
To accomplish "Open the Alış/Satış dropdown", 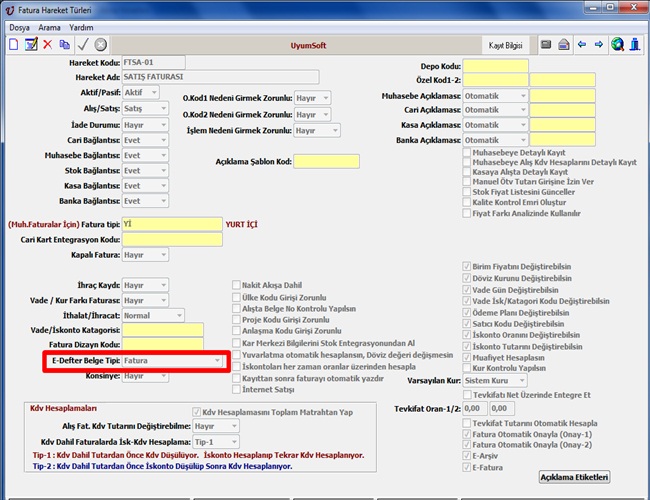I will pos(145,109).
